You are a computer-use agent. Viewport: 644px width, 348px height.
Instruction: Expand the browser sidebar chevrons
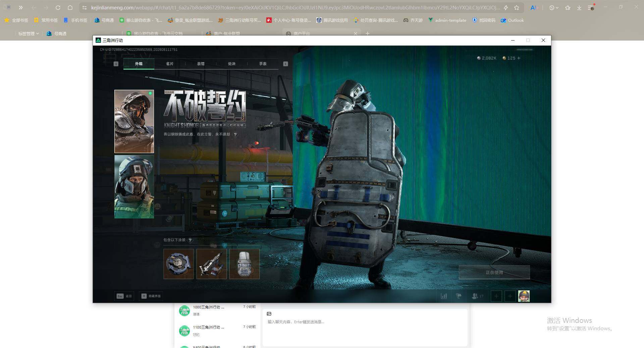pyautogui.click(x=21, y=7)
